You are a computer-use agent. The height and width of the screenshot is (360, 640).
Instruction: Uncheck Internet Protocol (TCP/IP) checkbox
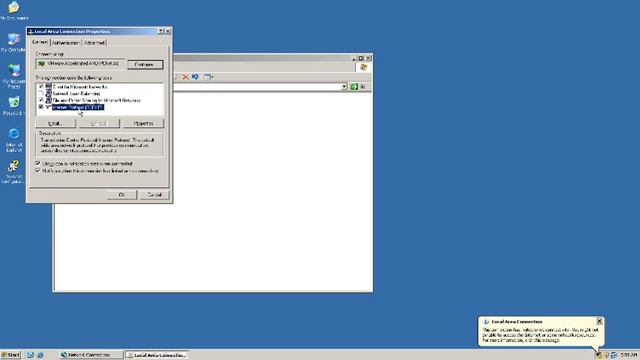pos(41,107)
